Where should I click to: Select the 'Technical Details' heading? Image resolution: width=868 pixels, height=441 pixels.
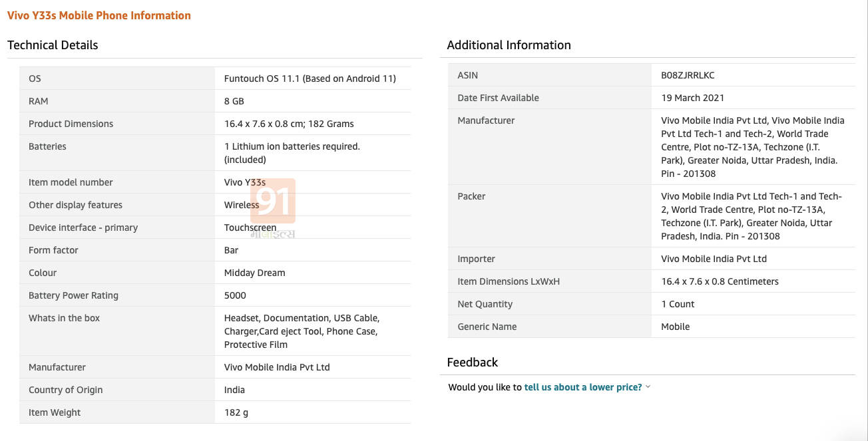[53, 45]
